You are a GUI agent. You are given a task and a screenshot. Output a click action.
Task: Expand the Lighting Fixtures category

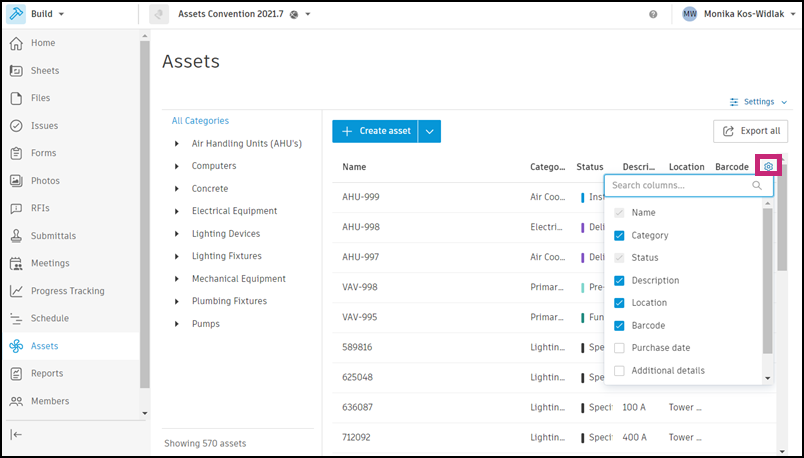pyautogui.click(x=177, y=256)
